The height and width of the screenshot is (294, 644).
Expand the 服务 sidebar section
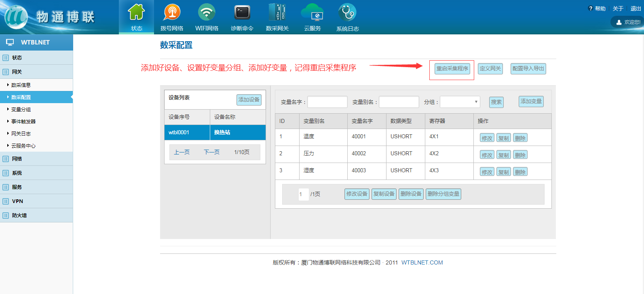[x=36, y=187]
